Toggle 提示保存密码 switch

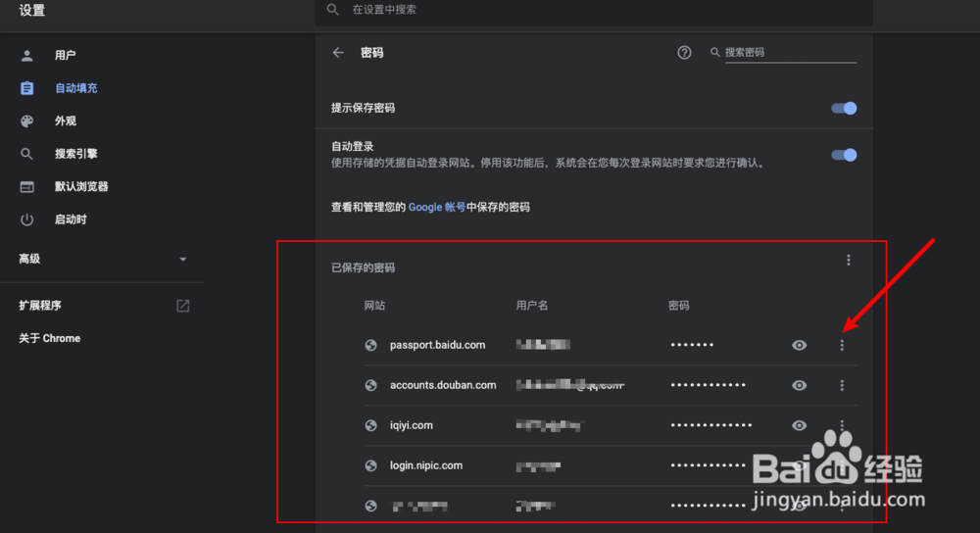[844, 108]
